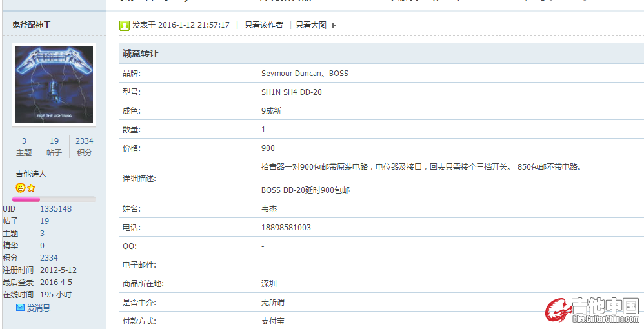Image resolution: width=644 pixels, height=329 pixels.
Task: Open the 发消息 link
Action: 39,308
